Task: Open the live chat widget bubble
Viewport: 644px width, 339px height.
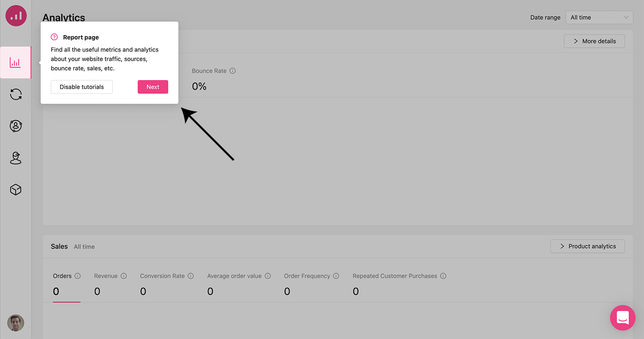Action: pos(623,318)
